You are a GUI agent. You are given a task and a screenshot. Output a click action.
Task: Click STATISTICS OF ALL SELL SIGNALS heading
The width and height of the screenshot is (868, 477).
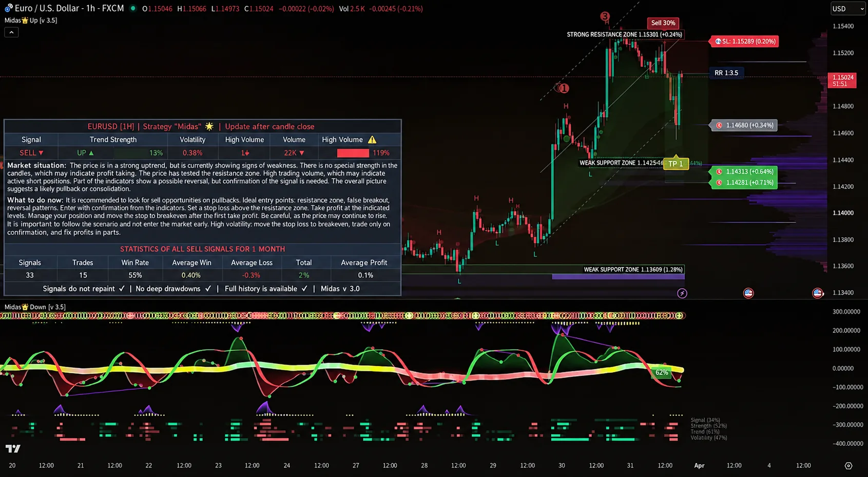[x=202, y=249]
